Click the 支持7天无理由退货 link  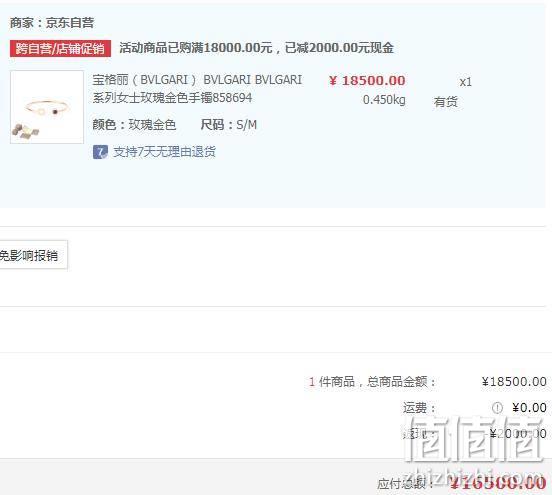tap(164, 152)
